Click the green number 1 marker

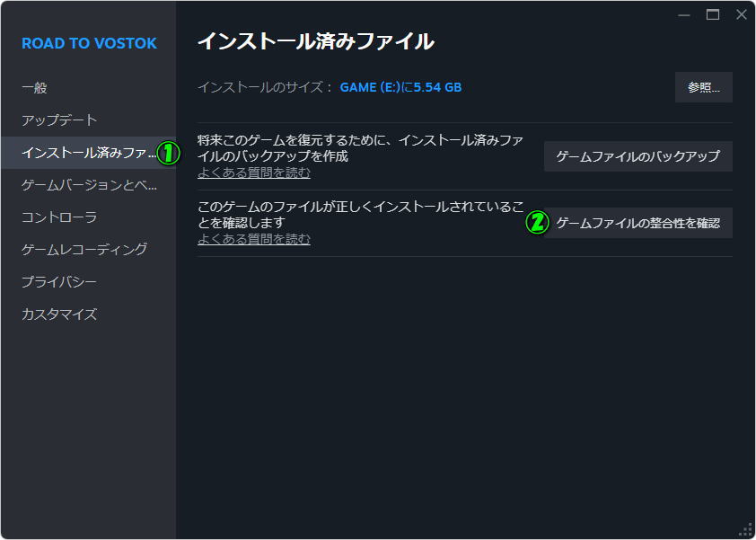(x=169, y=154)
